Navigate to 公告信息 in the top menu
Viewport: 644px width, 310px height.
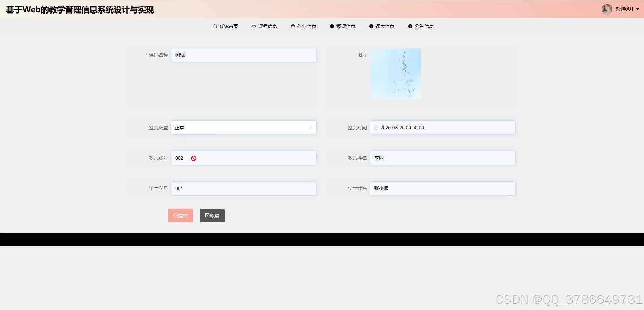click(424, 26)
